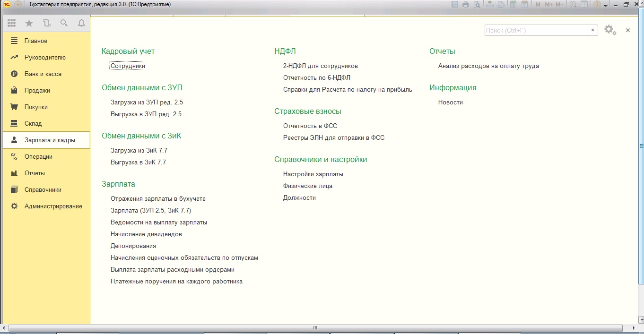
Task: Open Ведомости на выплату зарплаты
Action: (159, 223)
